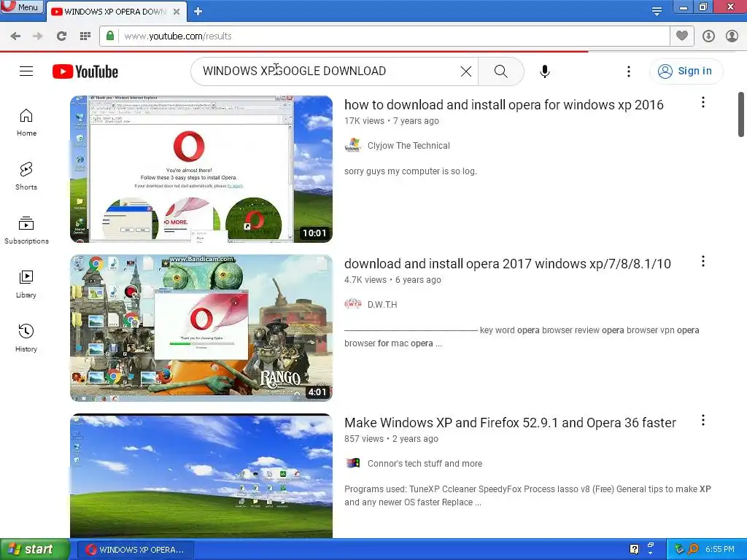This screenshot has width=747, height=560.
Task: Open options menu for Make Windows XP faster video
Action: pyautogui.click(x=703, y=421)
